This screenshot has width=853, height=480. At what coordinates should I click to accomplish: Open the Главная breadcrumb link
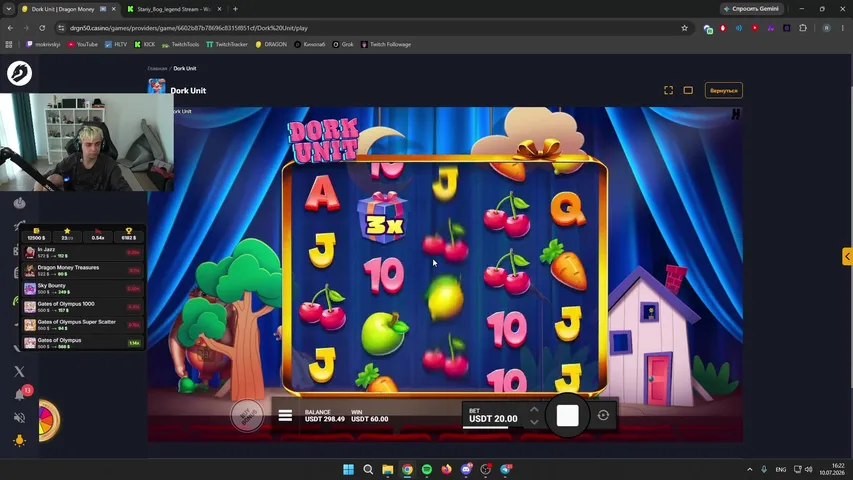point(157,69)
